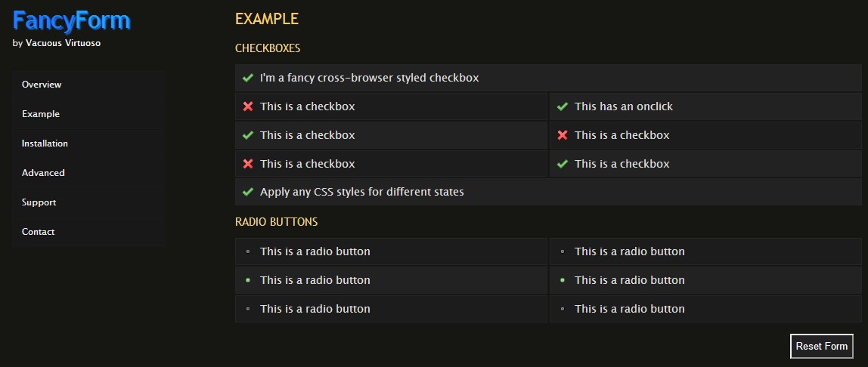
Task: Click the checkmark icon beside 'Apply any CSS styles'
Action: (247, 192)
